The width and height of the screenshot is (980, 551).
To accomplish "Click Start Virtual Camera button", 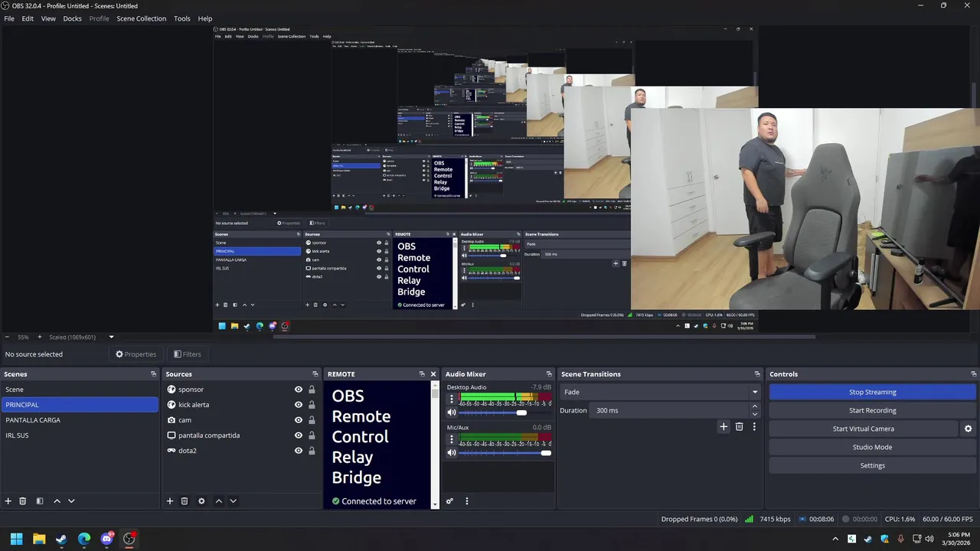I will click(x=864, y=429).
